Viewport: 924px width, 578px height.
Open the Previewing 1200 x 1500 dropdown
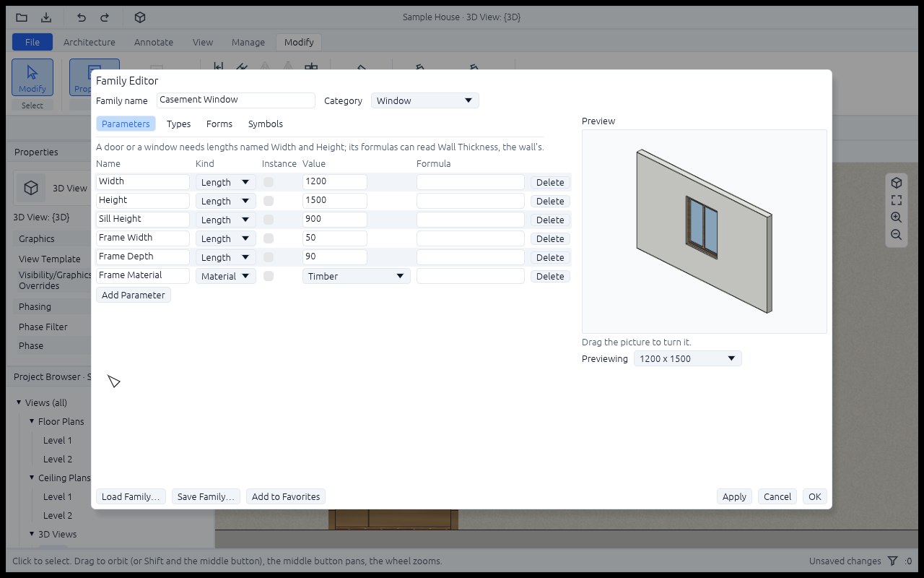(688, 358)
